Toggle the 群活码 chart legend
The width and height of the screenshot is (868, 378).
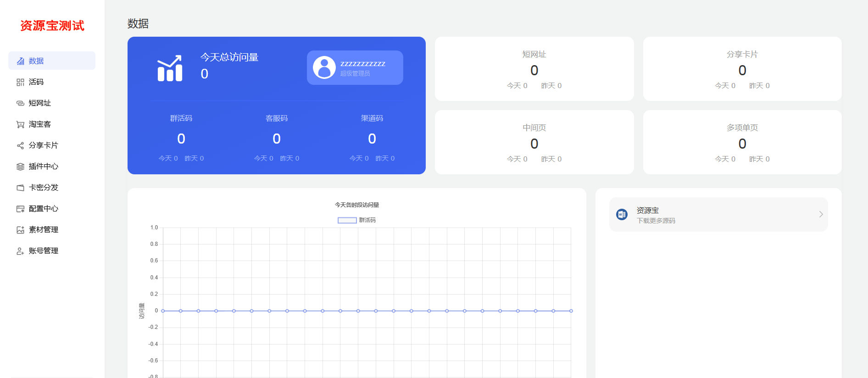click(356, 220)
